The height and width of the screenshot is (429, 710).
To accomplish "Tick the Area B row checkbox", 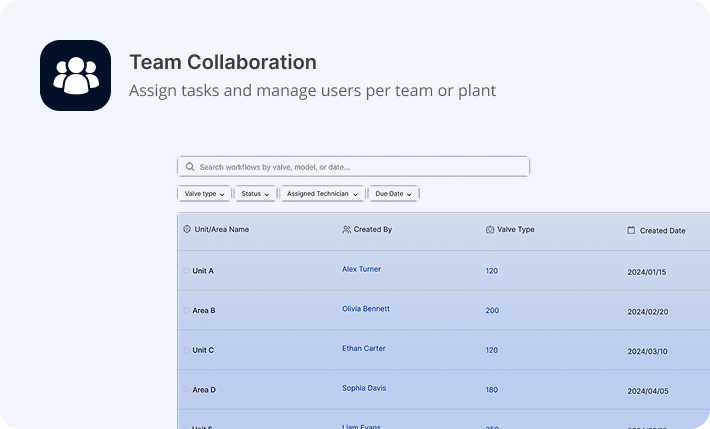I will (x=186, y=311).
